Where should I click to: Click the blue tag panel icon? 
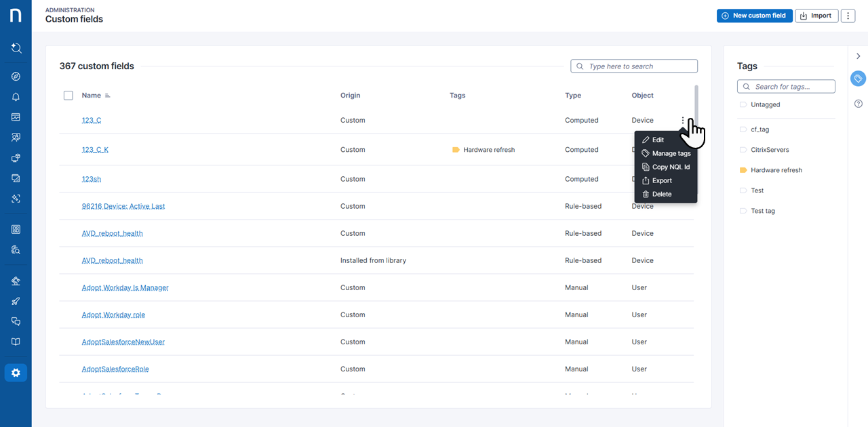(x=858, y=79)
